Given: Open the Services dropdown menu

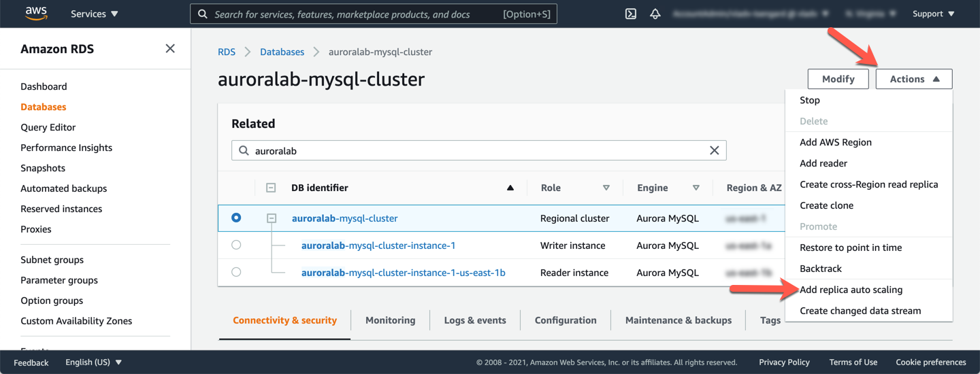Looking at the screenshot, I should click(x=94, y=14).
